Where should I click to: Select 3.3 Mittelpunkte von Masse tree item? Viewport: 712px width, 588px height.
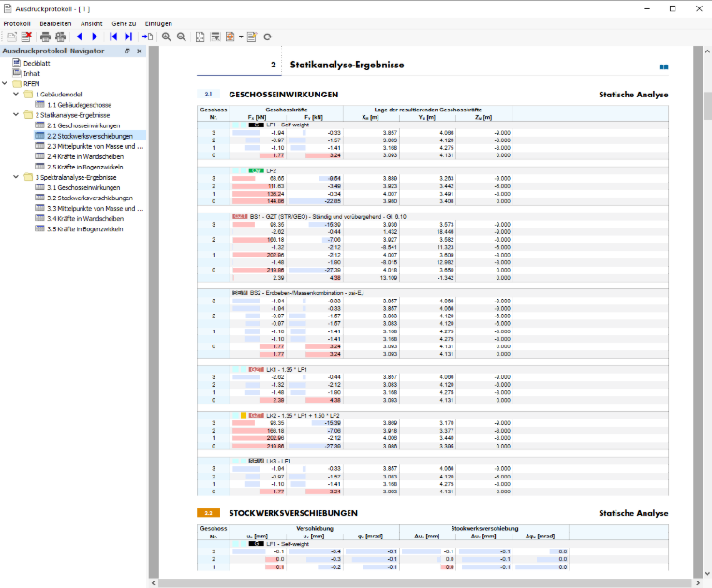click(95, 208)
